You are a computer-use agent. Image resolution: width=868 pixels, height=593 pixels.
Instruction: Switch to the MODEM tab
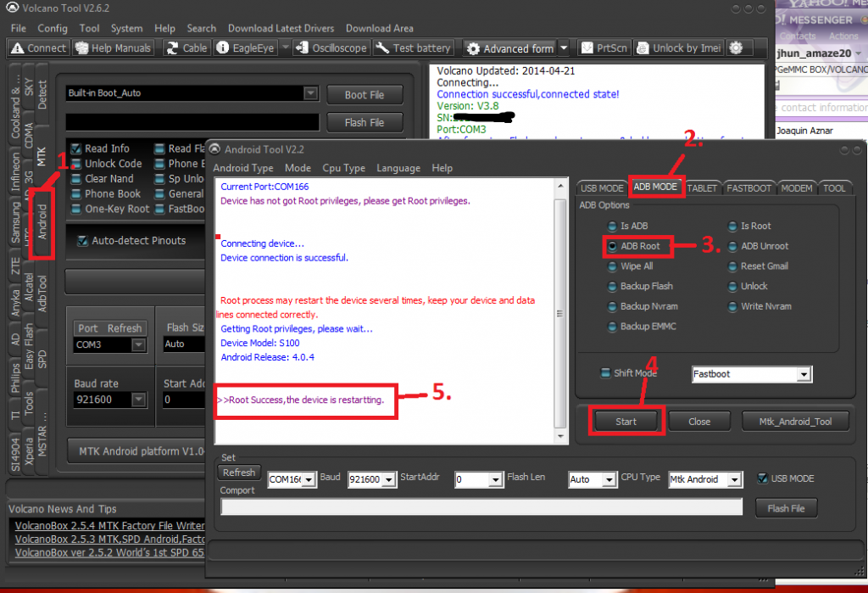[x=797, y=187]
